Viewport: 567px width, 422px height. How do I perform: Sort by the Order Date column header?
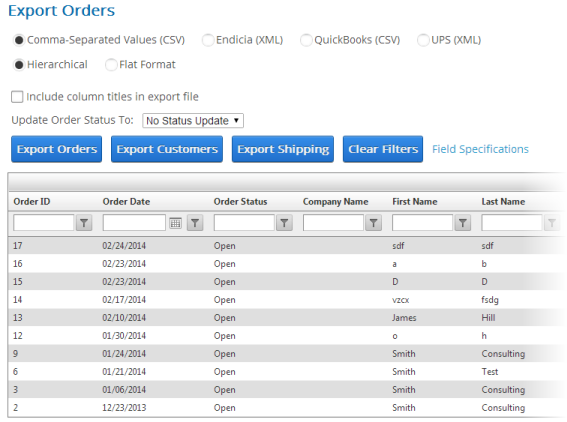[x=126, y=201]
